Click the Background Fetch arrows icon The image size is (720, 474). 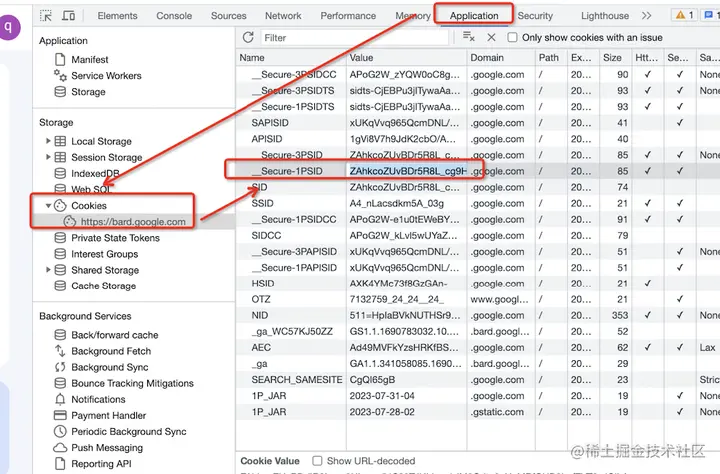(x=60, y=350)
